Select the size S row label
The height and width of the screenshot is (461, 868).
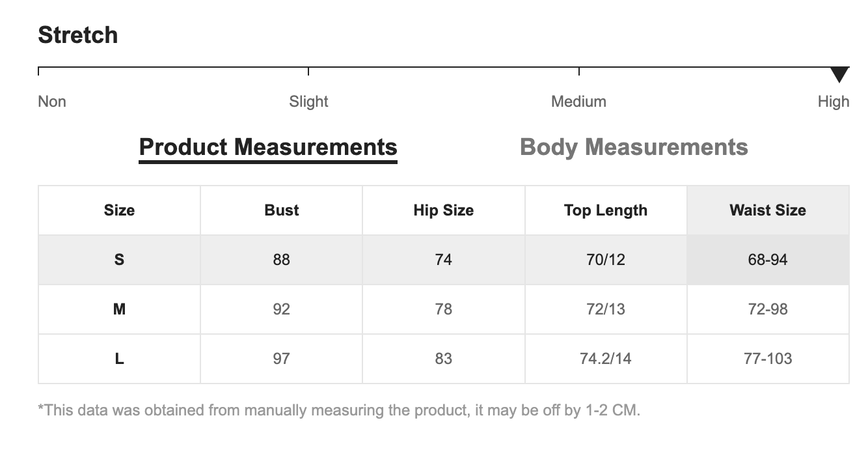(x=119, y=260)
